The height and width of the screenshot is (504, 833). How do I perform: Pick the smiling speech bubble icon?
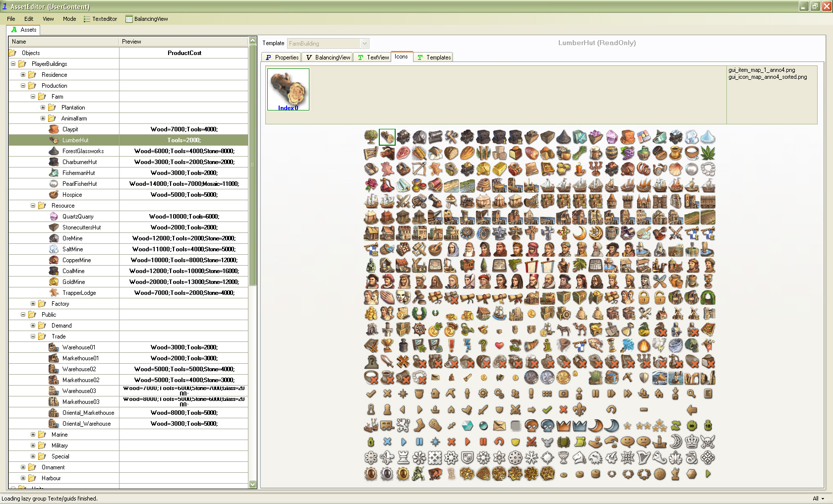coord(627,442)
